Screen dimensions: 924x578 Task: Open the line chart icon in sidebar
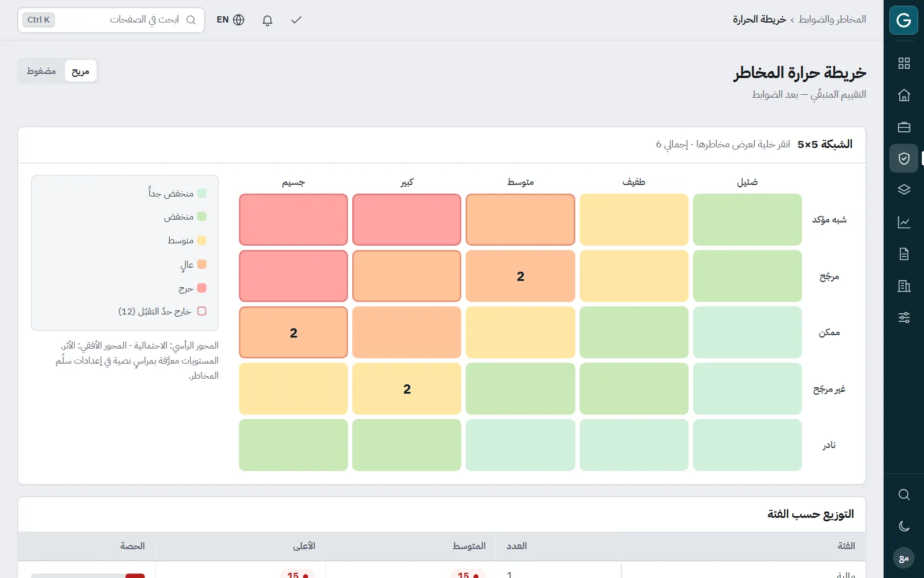tap(904, 222)
